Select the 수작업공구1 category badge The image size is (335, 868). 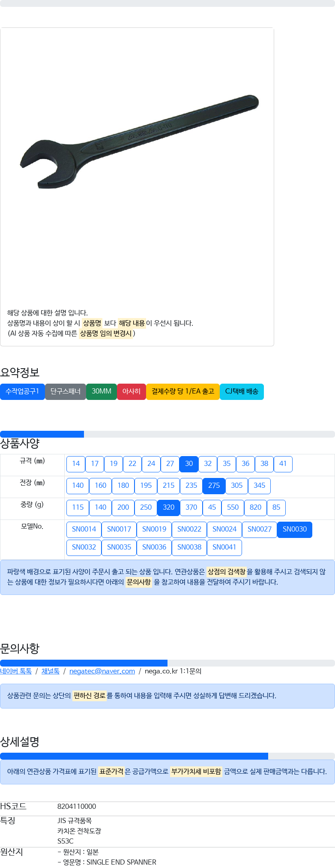point(22,391)
